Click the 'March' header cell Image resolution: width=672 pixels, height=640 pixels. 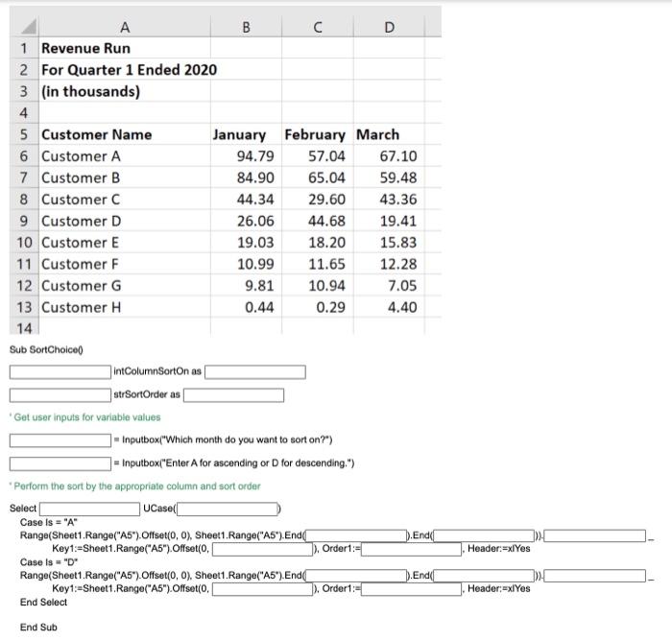(389, 134)
